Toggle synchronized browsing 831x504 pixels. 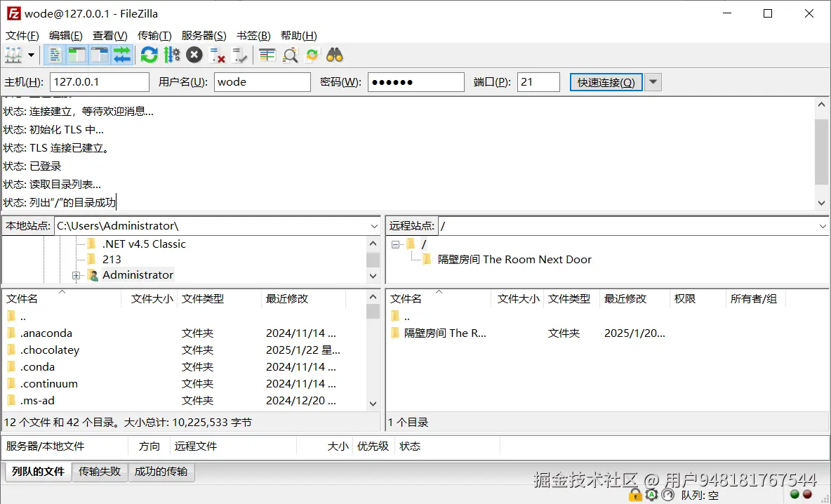tap(312, 55)
